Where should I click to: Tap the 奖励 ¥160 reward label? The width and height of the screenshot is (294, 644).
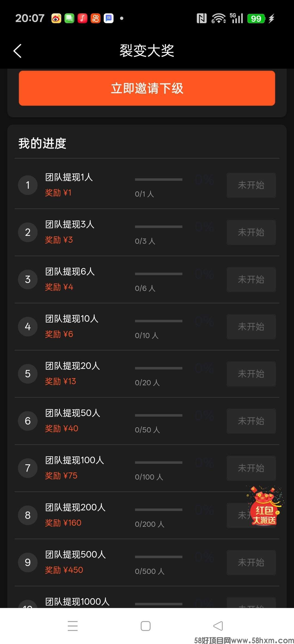(x=63, y=523)
